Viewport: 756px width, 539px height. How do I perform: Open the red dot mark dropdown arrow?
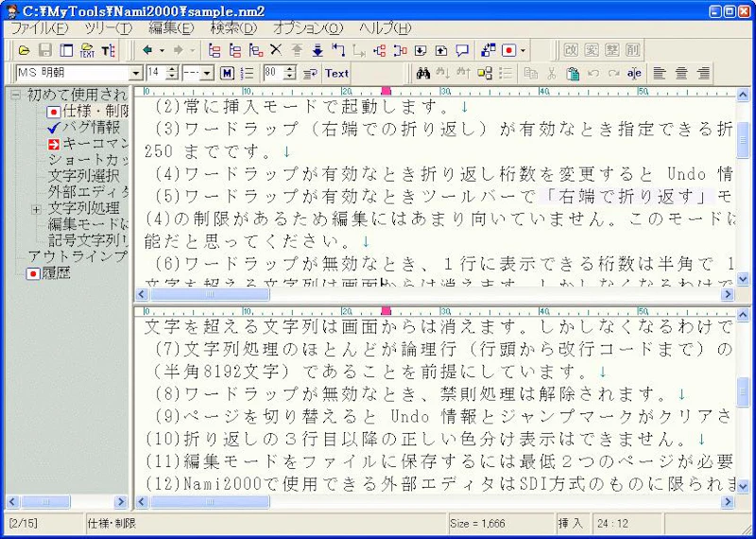click(x=524, y=50)
